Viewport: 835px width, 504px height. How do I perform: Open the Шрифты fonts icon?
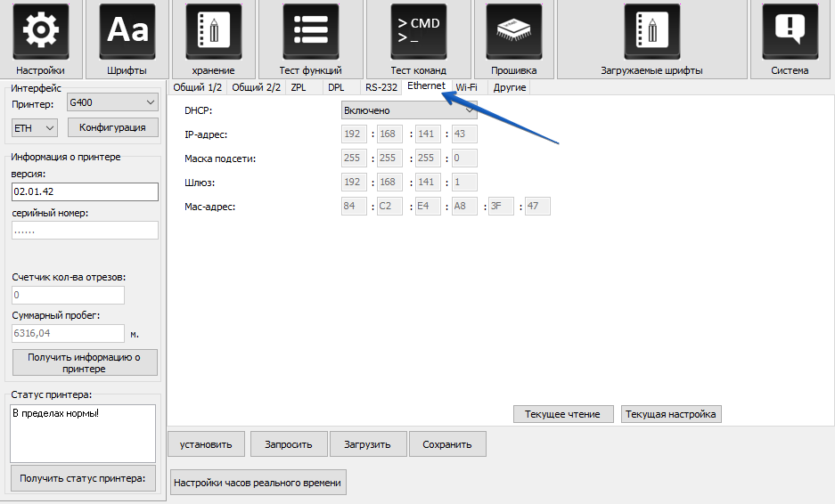(x=127, y=32)
